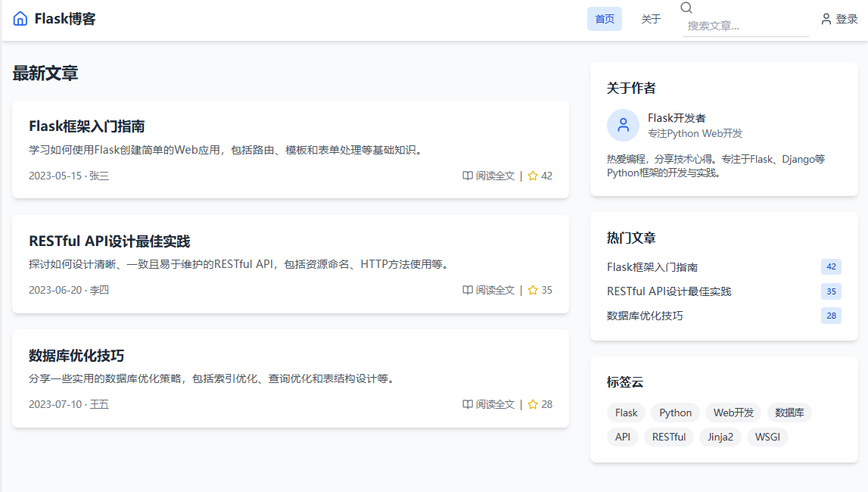Select the RESTful tag
The image size is (868, 492).
coord(669,438)
